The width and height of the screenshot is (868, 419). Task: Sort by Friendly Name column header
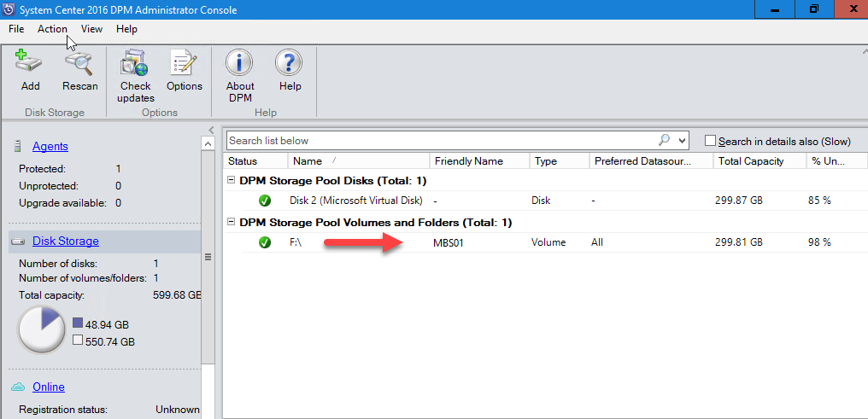point(479,161)
